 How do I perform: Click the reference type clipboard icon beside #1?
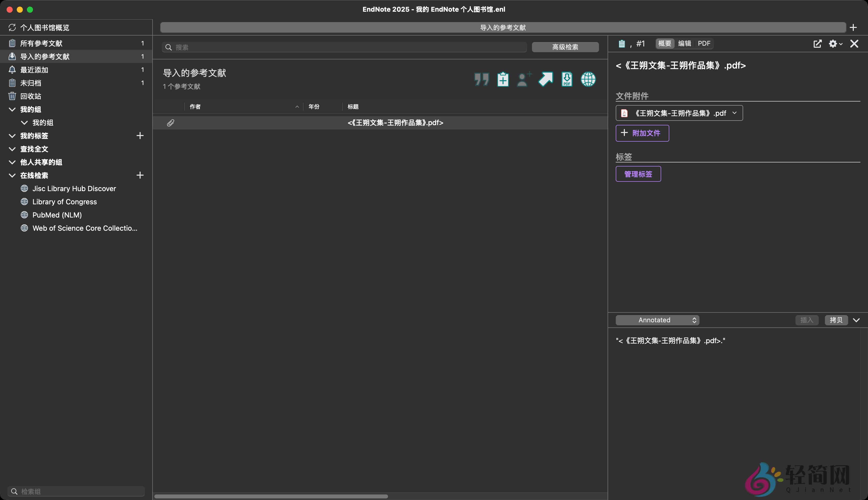click(x=622, y=44)
